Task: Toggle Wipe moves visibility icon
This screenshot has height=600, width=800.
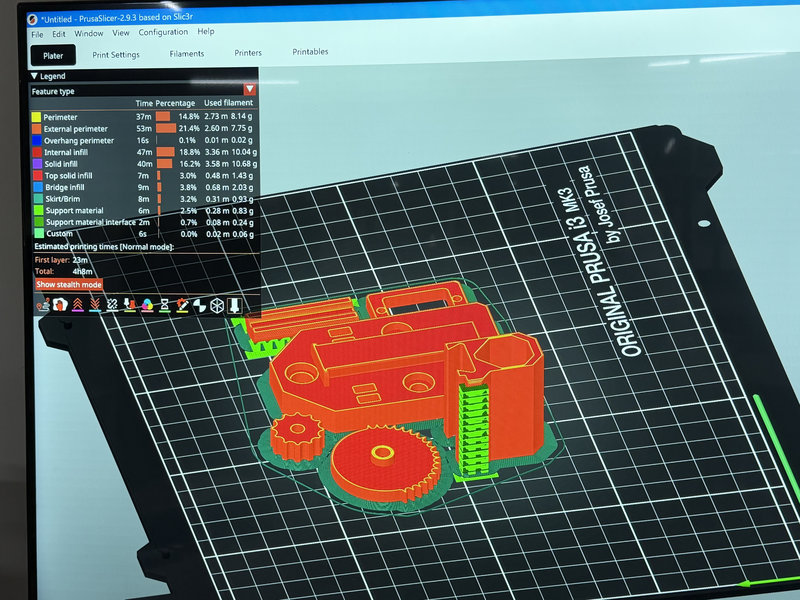Action: coord(60,305)
